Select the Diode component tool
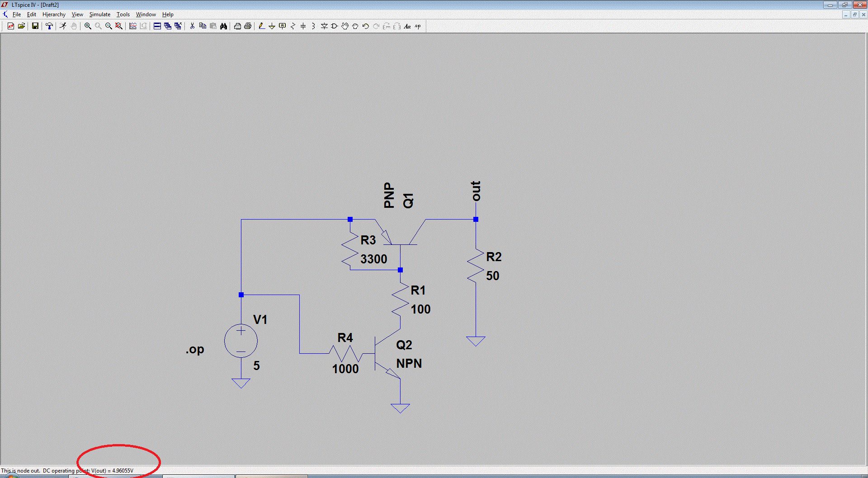868x478 pixels. 324,26
